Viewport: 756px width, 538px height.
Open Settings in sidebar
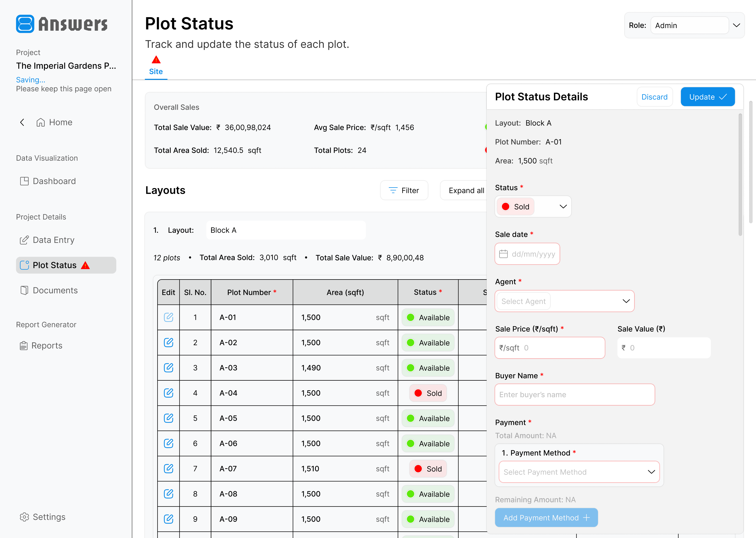(43, 517)
